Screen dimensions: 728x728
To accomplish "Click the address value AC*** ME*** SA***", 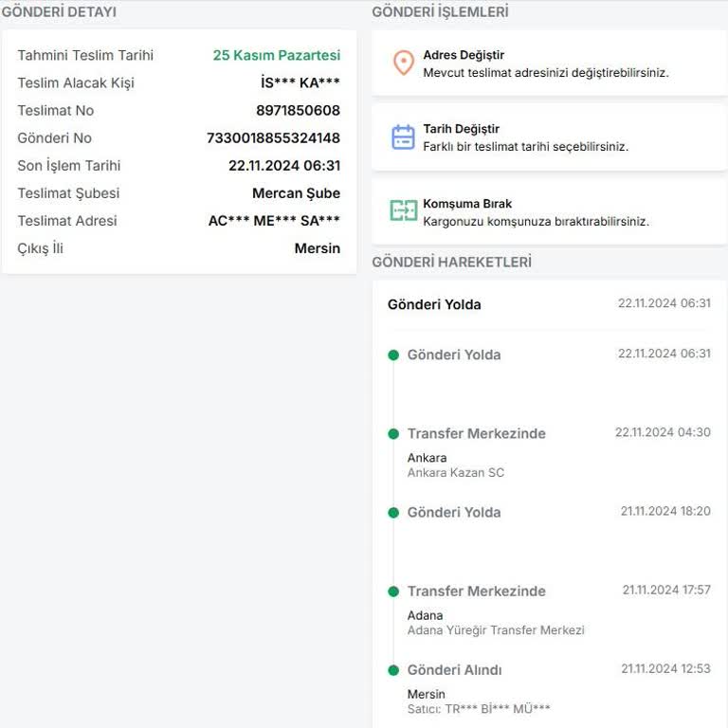I will coord(274,221).
